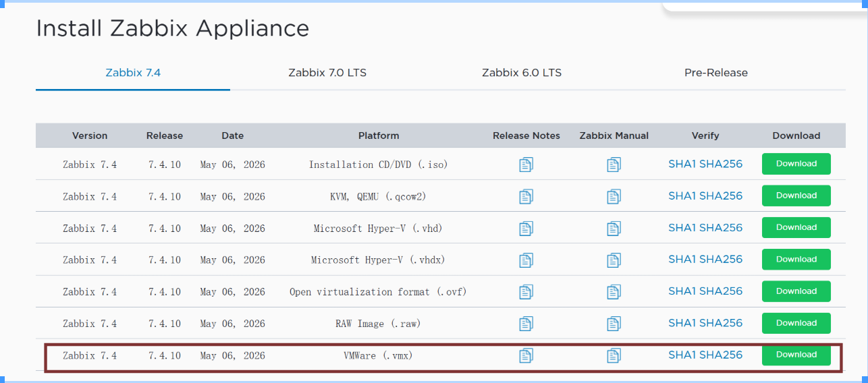Screen dimensions: 868x383
Task: Open SHA1 checksum for VMWare (.vmx)
Action: coord(682,355)
